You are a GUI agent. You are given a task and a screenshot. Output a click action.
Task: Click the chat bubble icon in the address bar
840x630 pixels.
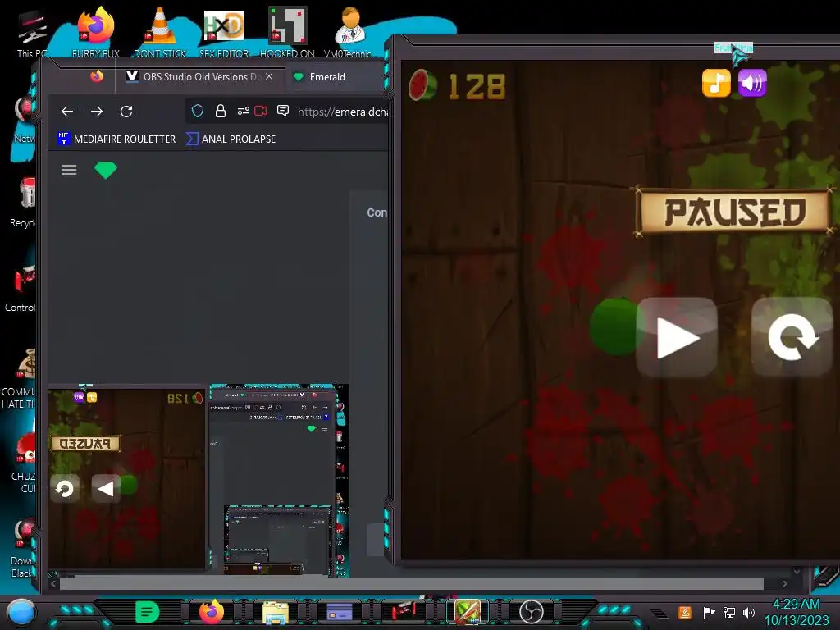pos(283,111)
